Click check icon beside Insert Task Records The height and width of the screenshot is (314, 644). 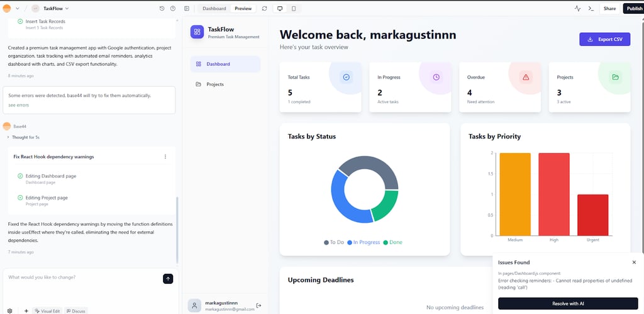(20, 21)
